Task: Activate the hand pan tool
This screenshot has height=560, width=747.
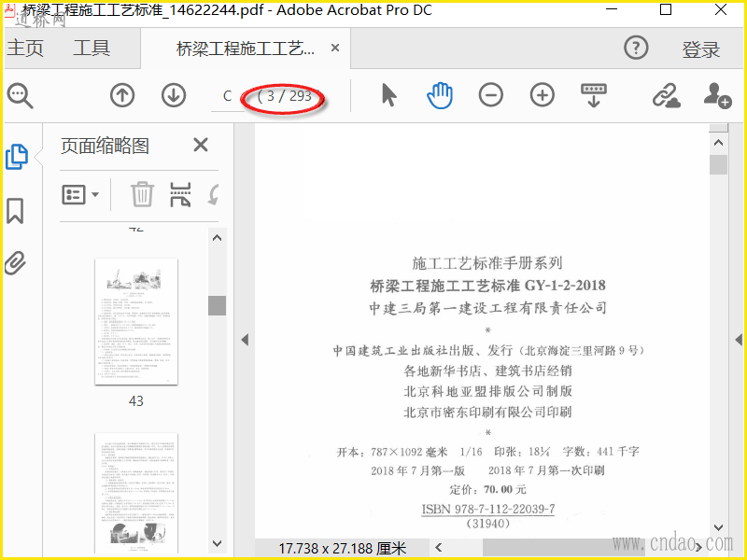Action: click(x=440, y=95)
